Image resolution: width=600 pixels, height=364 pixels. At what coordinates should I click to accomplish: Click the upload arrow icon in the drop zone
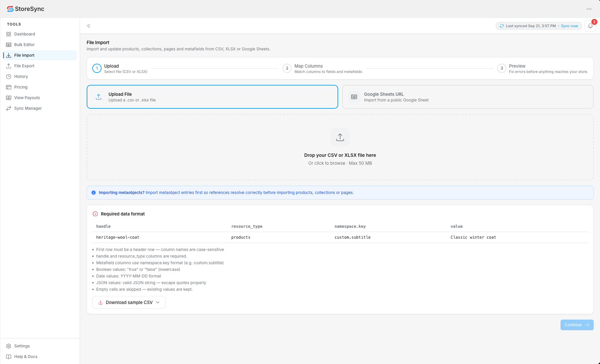[x=340, y=137]
